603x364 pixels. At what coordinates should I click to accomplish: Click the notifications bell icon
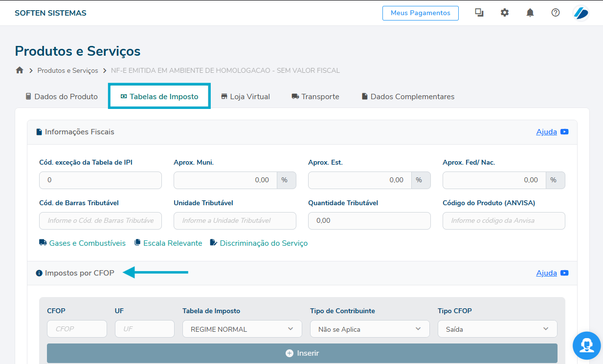pyautogui.click(x=530, y=13)
